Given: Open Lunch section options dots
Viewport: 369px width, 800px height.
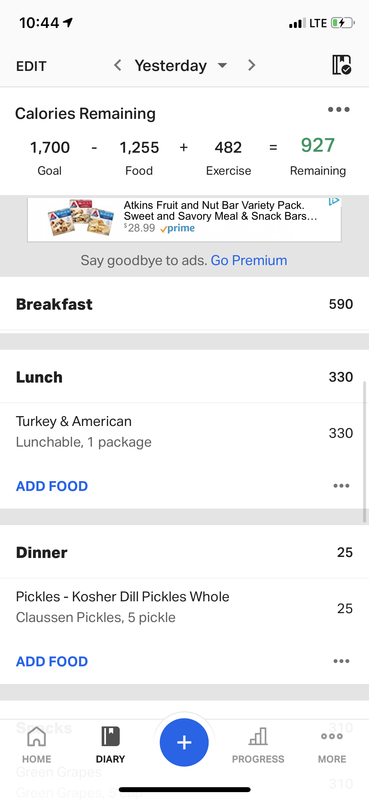Looking at the screenshot, I should click(x=341, y=486).
